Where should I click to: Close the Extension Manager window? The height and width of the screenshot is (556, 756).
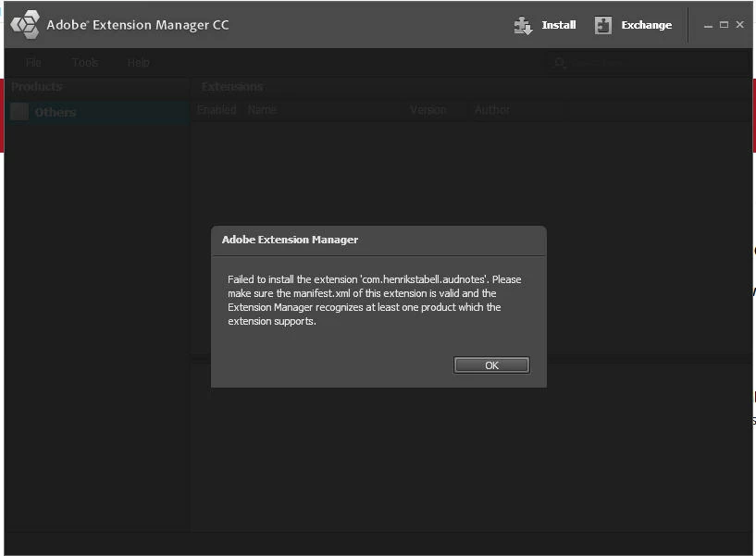(x=739, y=25)
